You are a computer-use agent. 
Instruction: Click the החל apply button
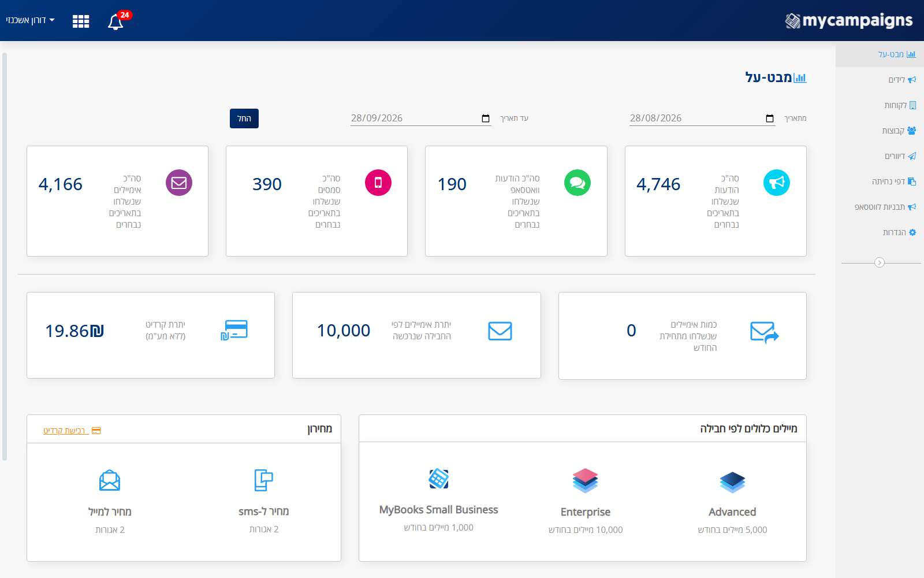(x=244, y=118)
